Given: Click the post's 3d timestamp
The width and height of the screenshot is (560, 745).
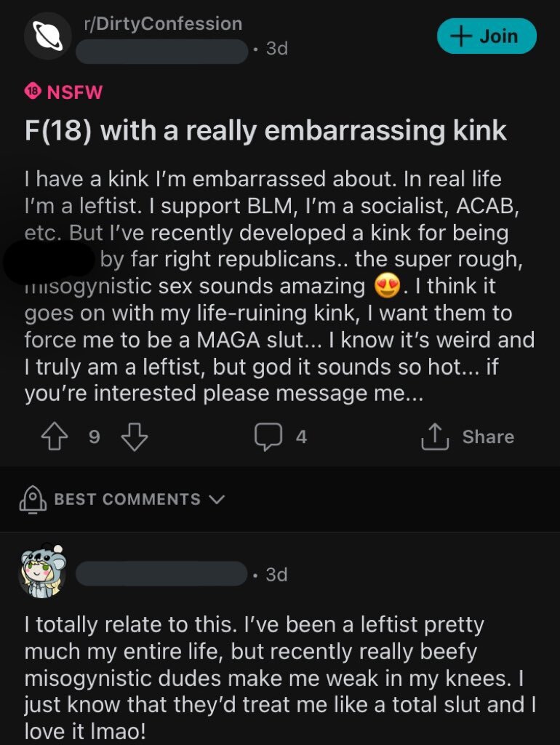Looking at the screenshot, I should coord(277,49).
